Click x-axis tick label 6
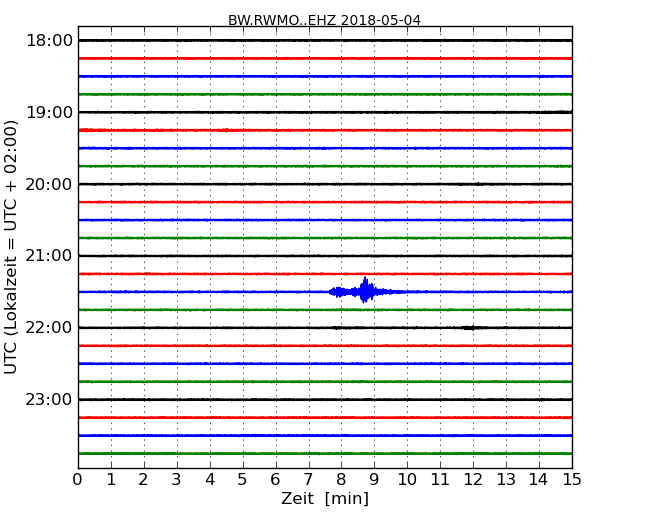 coord(276,480)
